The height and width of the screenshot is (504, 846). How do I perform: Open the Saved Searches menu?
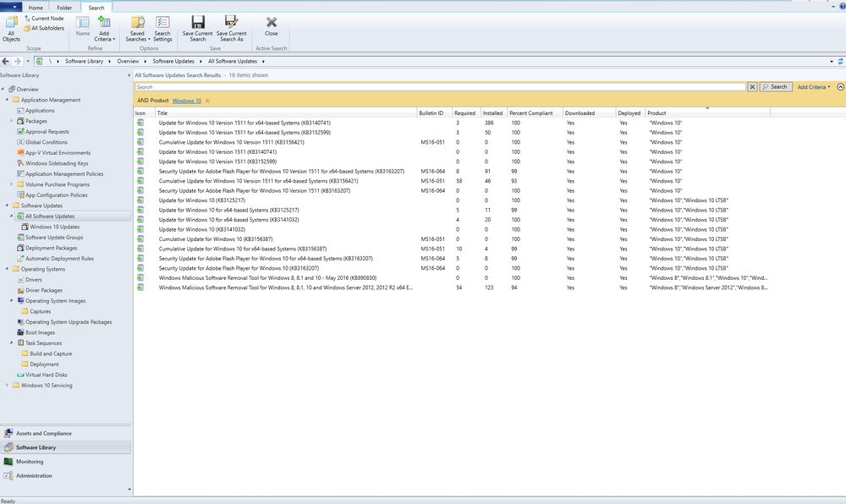point(138,29)
